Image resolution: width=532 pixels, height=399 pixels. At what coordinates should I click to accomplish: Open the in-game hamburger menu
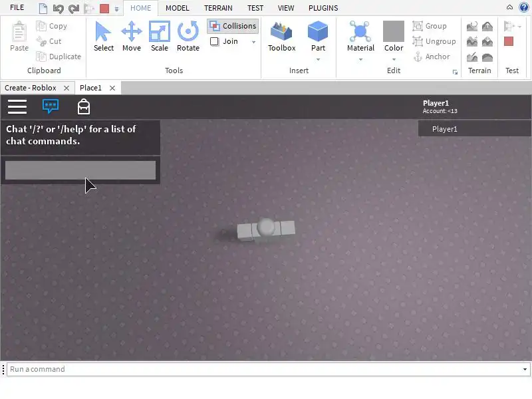pos(17,107)
